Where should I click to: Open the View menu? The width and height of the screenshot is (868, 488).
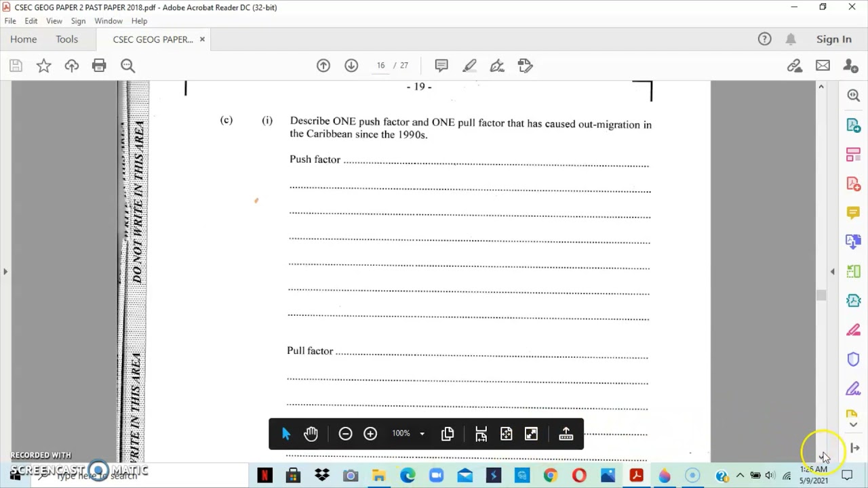click(x=54, y=21)
